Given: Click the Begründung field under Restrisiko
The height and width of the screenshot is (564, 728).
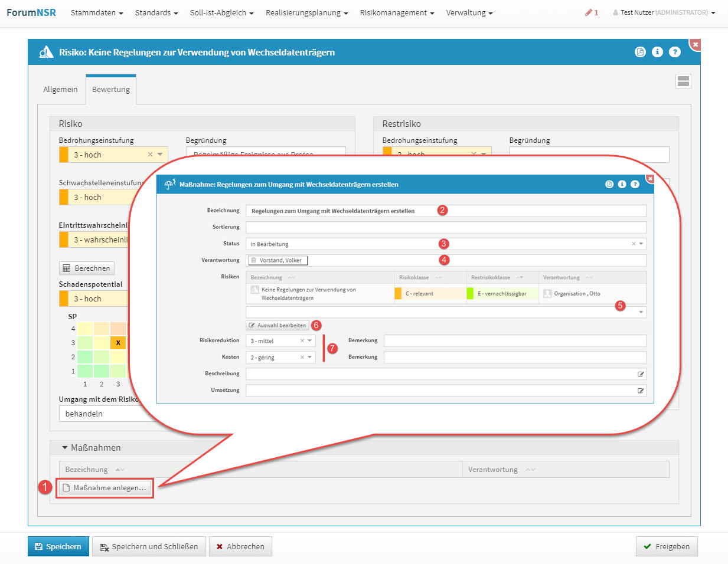Looking at the screenshot, I should [589, 155].
